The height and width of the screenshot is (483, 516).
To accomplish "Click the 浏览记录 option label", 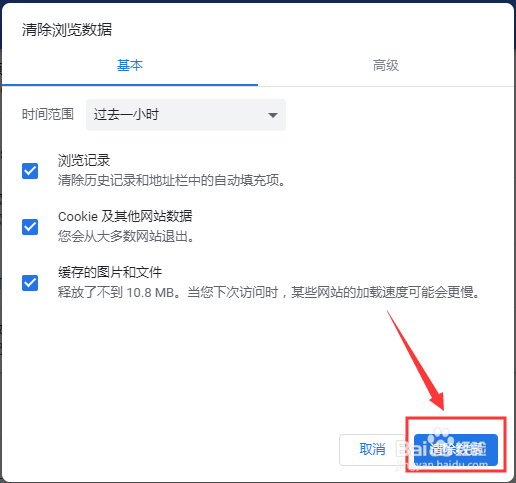I will pos(84,160).
